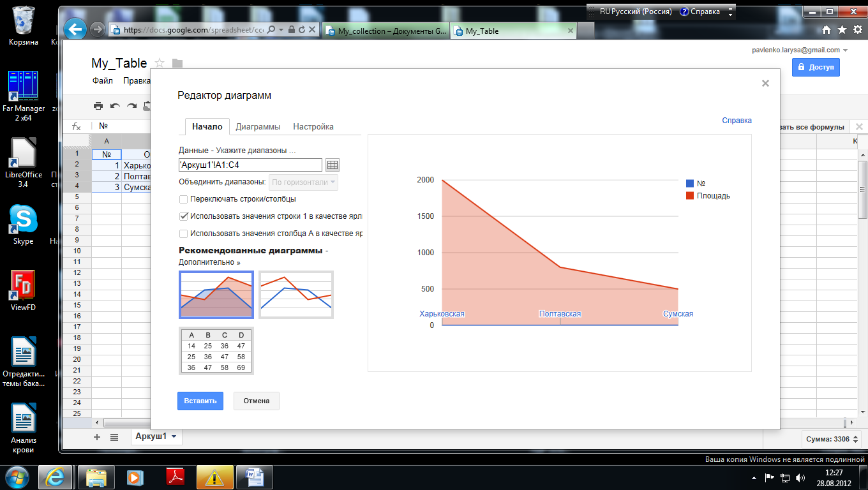Expand Дополнительно more recommended charts
The height and width of the screenshot is (490, 868).
point(209,262)
